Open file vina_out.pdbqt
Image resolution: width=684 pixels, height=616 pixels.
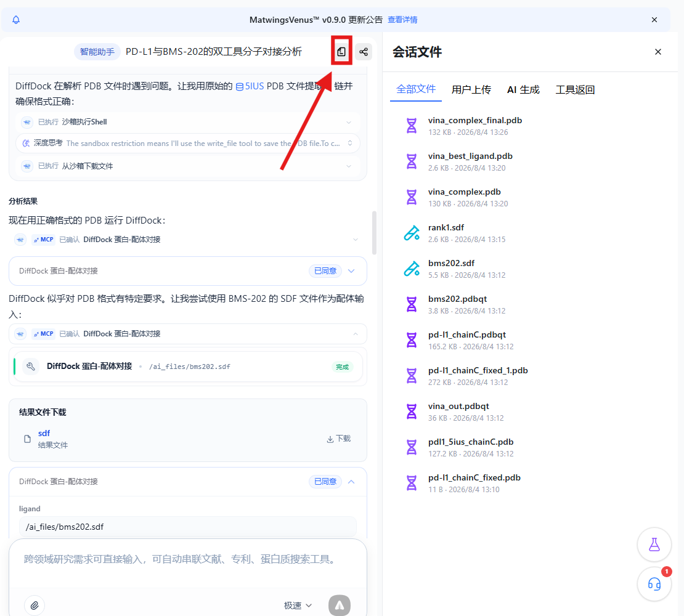[458, 407]
